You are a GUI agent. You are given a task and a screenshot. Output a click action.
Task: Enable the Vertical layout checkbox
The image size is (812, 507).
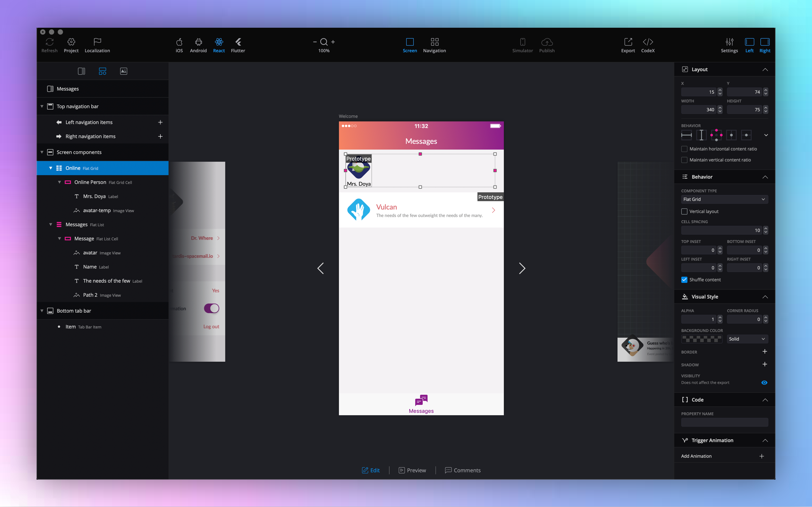click(684, 211)
